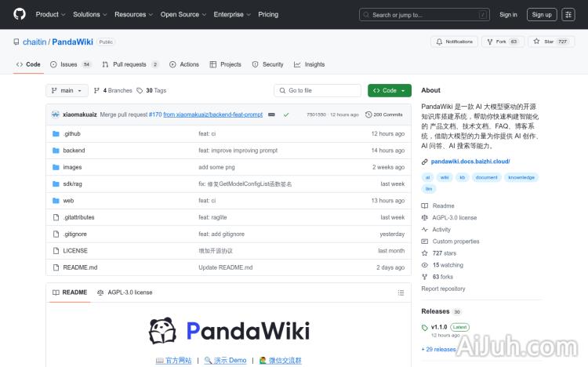Switch to the Insights tab
588x367 pixels.
[310, 64]
